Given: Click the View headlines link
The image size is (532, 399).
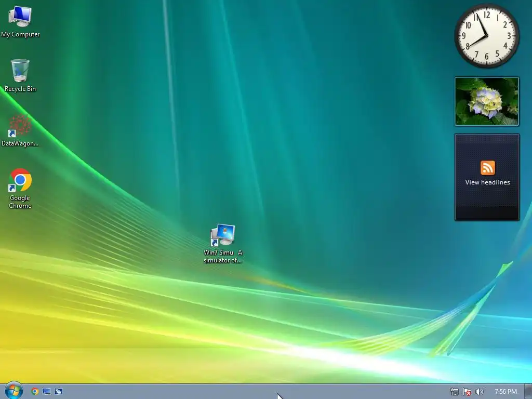Looking at the screenshot, I should [487, 182].
